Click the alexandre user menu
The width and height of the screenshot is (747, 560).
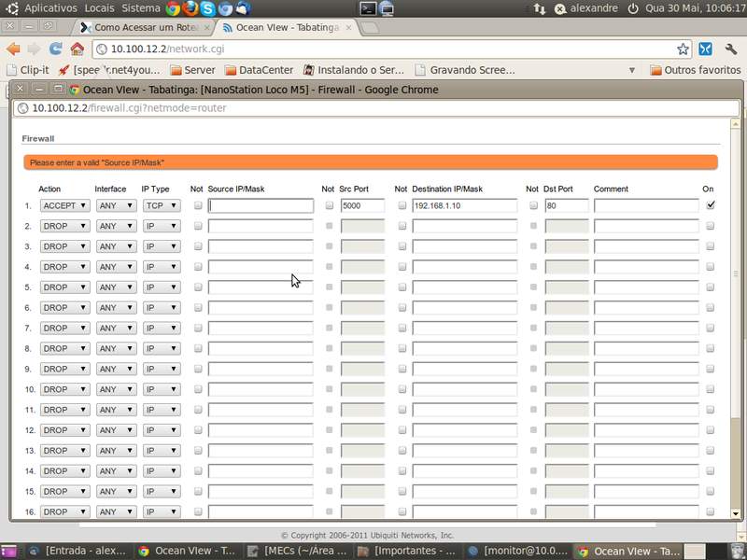click(x=587, y=8)
